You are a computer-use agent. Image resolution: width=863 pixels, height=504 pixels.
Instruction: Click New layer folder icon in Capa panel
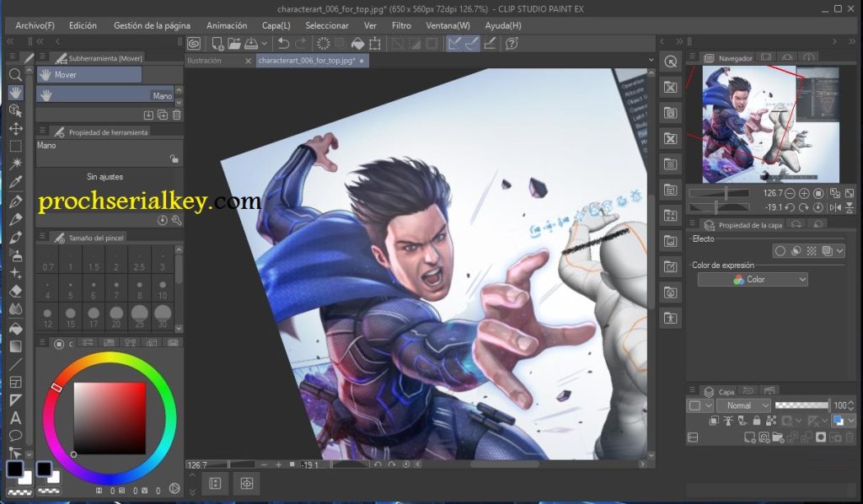click(x=778, y=437)
